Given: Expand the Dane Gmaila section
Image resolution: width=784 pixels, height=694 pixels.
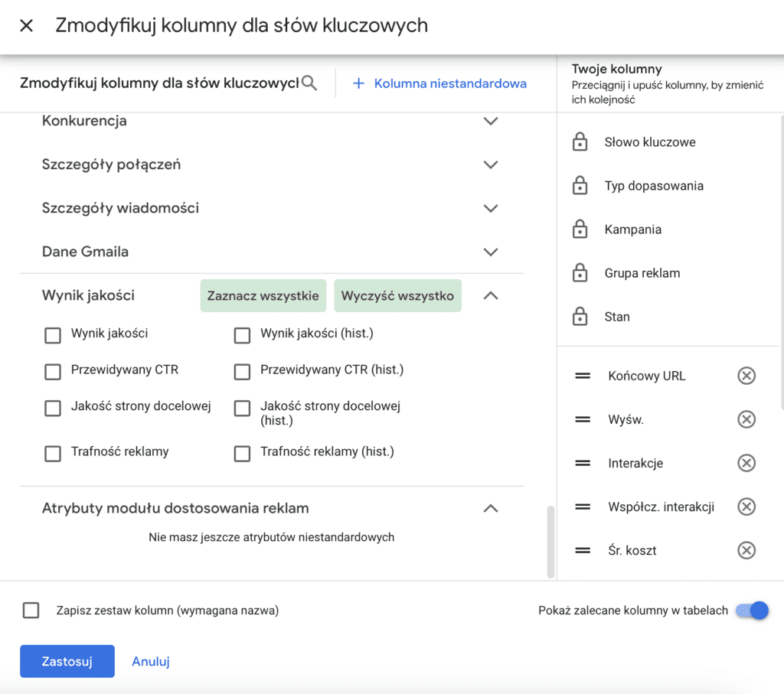Looking at the screenshot, I should point(491,252).
